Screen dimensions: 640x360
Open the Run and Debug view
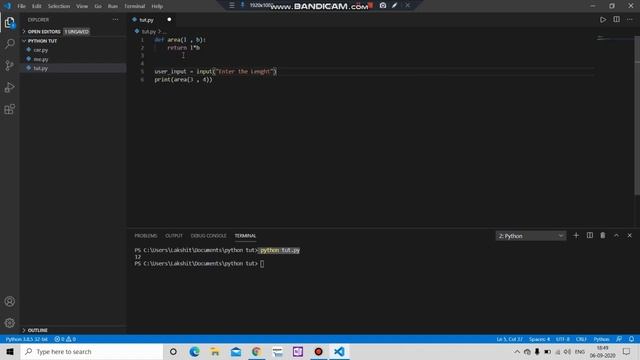[9, 87]
